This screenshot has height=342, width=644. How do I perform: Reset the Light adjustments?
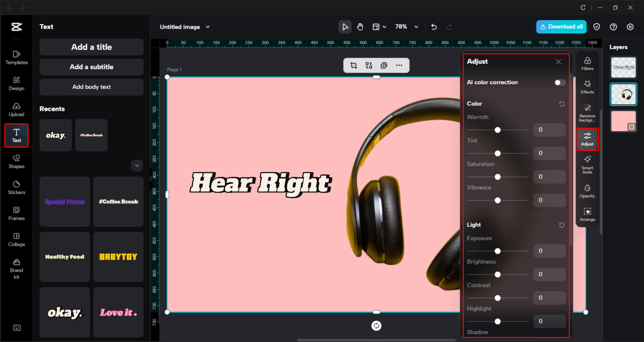pyautogui.click(x=562, y=225)
